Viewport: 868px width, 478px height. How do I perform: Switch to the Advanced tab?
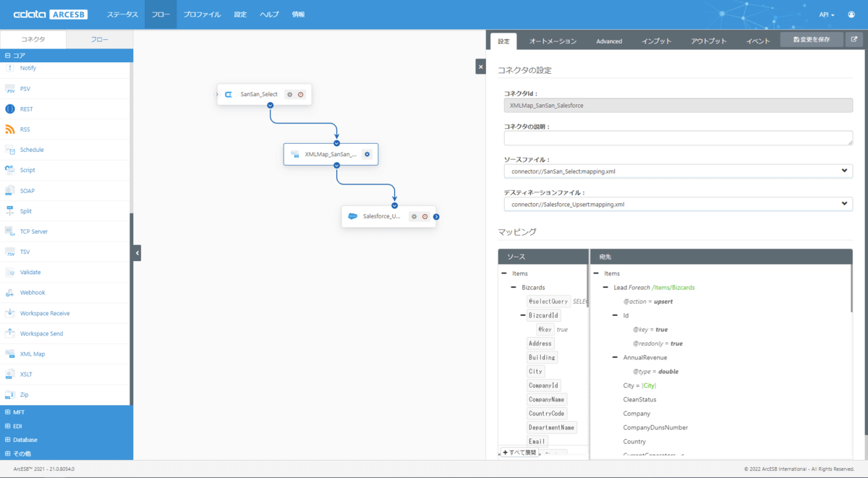pyautogui.click(x=609, y=41)
